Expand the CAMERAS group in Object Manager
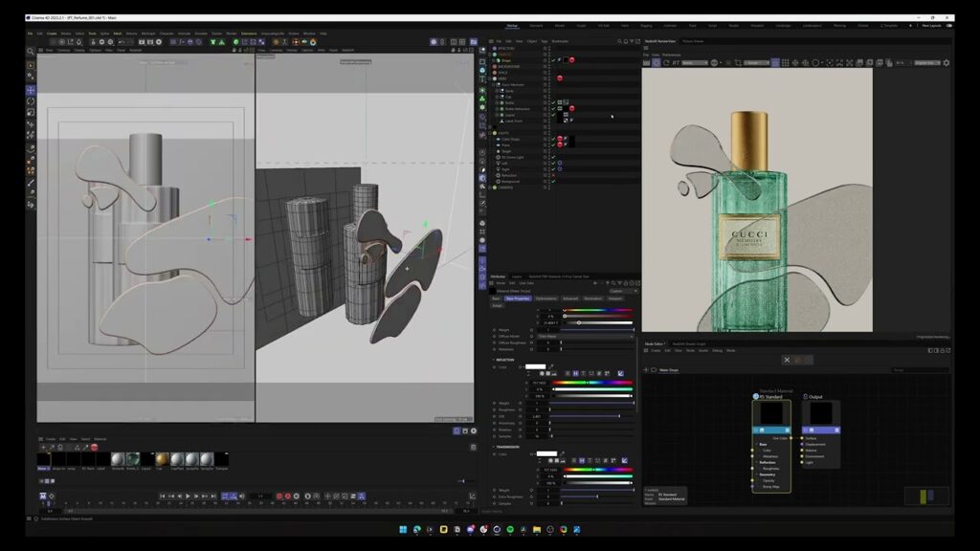The width and height of the screenshot is (980, 551). (x=491, y=187)
